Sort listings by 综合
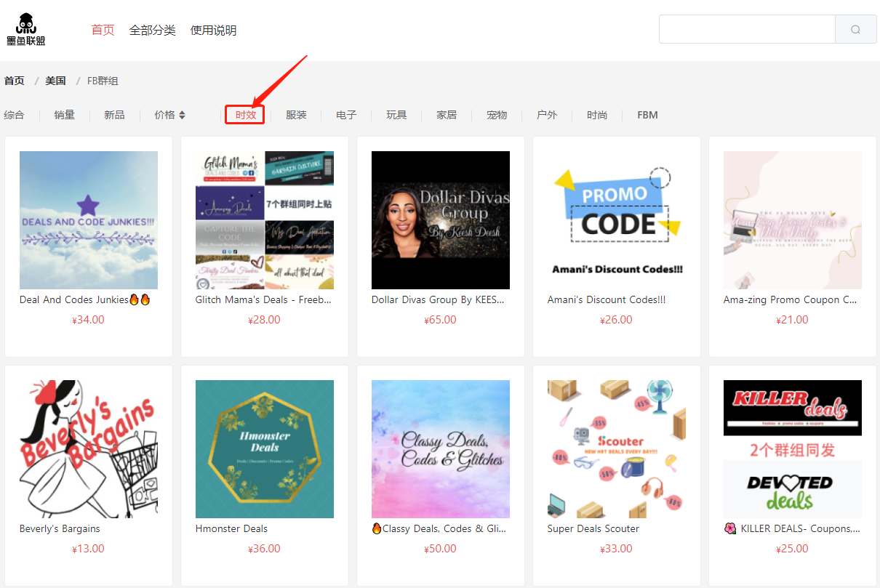 14,115
